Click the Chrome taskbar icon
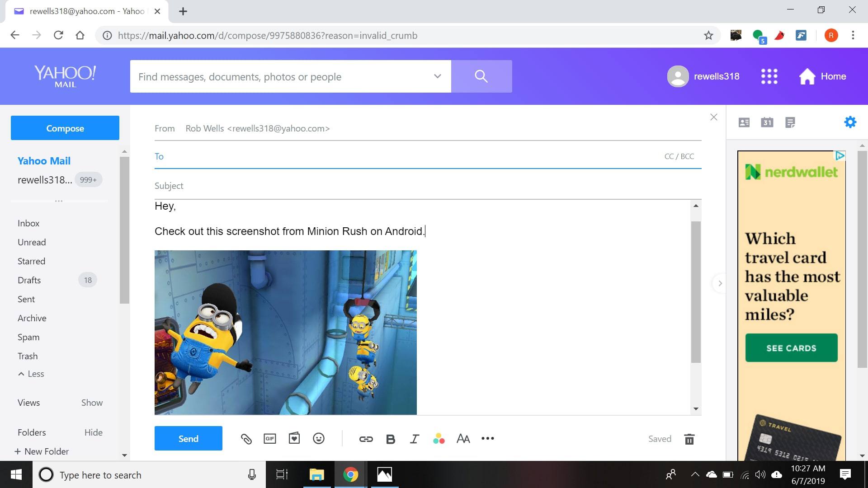The height and width of the screenshot is (488, 868). tap(351, 474)
